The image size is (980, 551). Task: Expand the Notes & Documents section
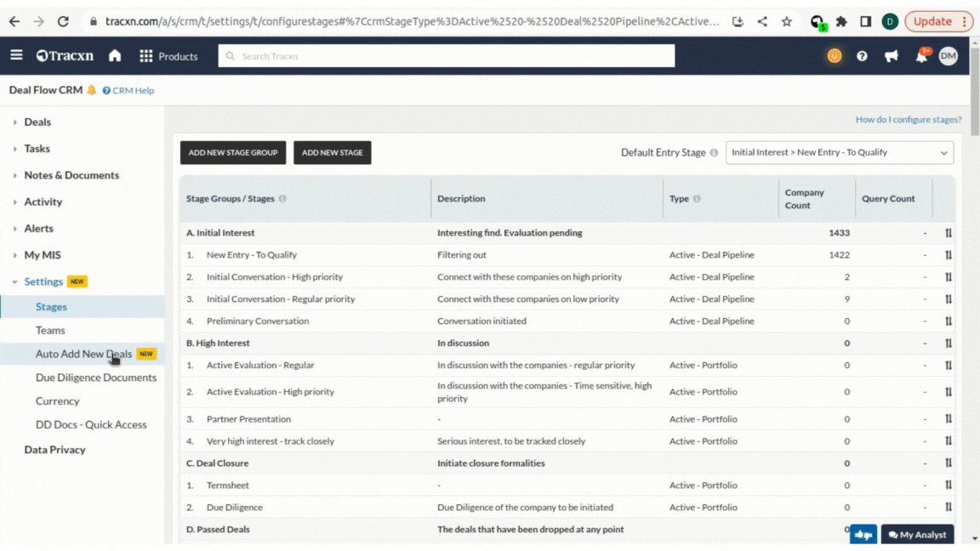click(71, 175)
